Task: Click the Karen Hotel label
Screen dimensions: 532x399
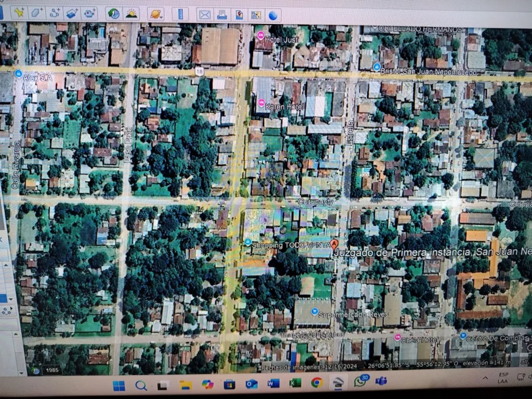Action: (285, 107)
